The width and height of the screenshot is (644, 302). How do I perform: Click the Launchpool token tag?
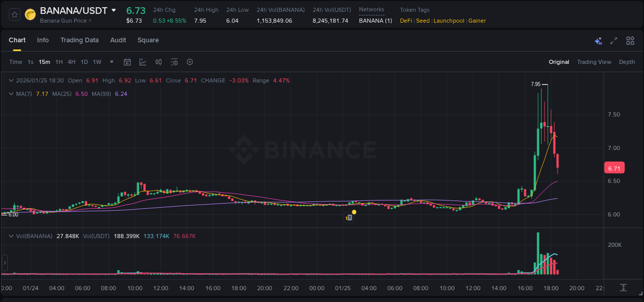click(449, 21)
